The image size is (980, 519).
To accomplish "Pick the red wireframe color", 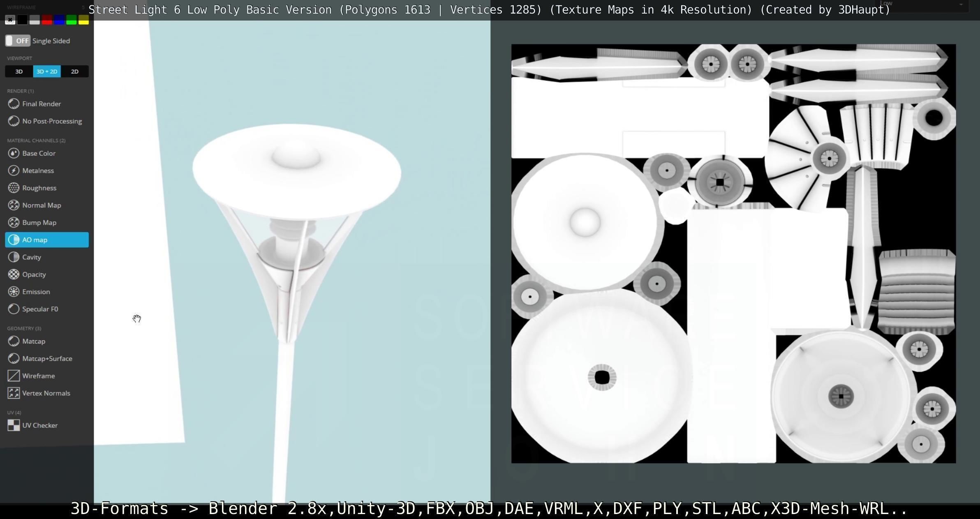I will 47,20.
